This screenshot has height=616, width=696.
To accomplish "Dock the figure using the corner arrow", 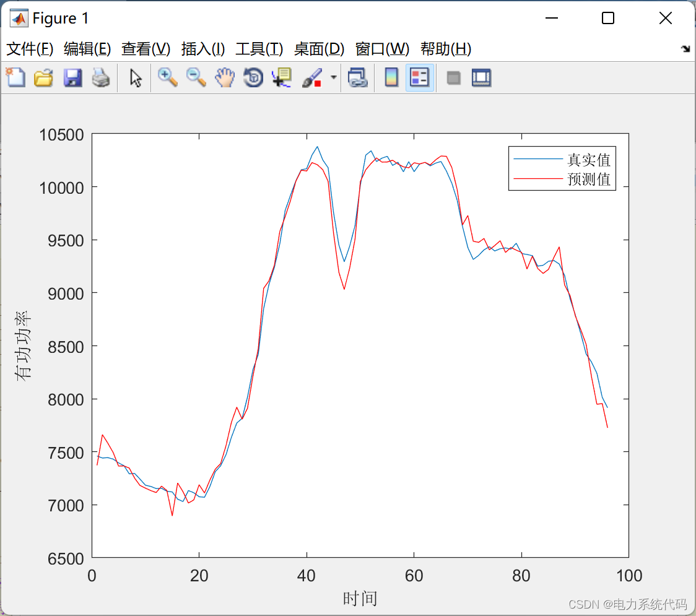I will coord(685,49).
